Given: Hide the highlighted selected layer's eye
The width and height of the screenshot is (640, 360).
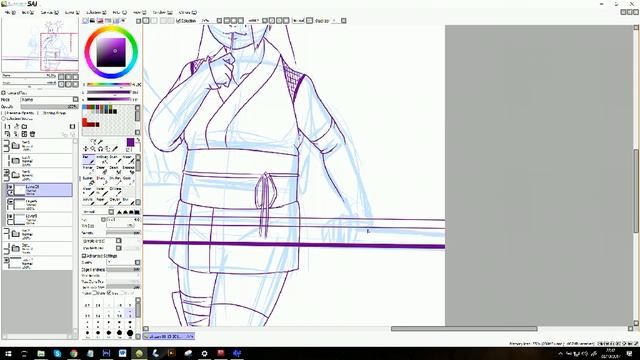Looking at the screenshot, I should click(10, 187).
